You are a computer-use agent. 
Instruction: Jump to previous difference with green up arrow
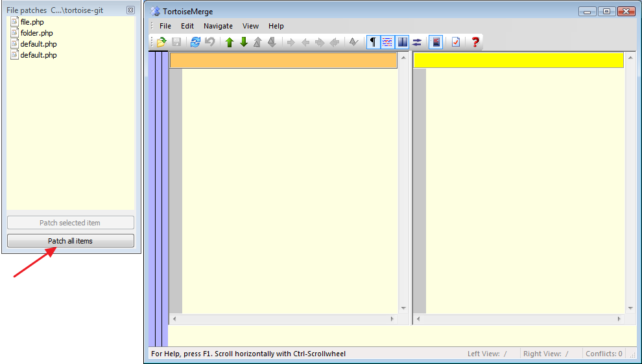pos(230,42)
